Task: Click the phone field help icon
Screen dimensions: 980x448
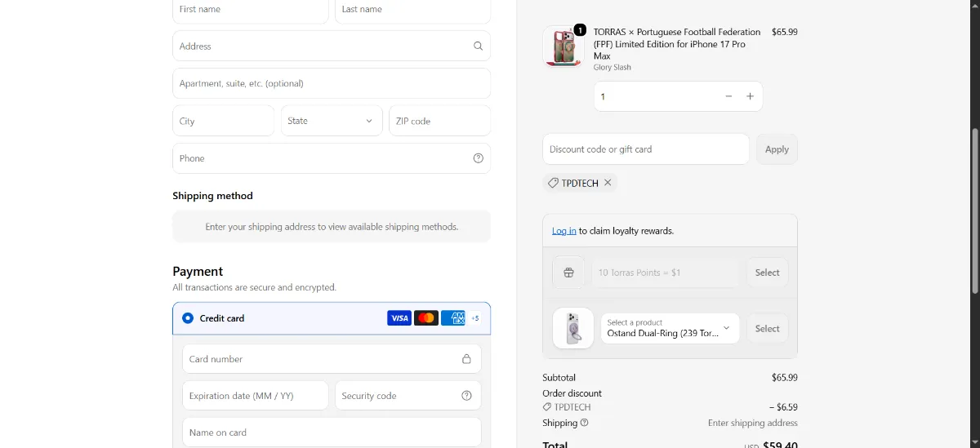Action: pos(479,158)
